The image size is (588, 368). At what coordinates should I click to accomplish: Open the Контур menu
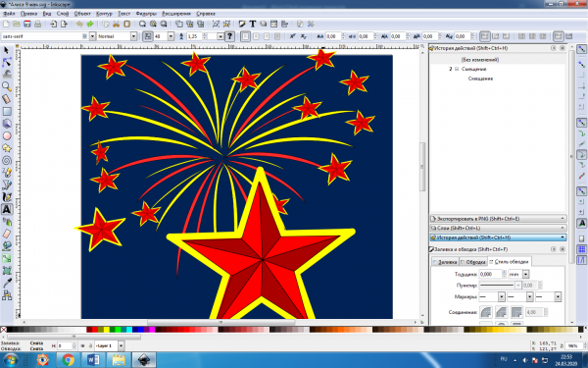click(x=104, y=14)
